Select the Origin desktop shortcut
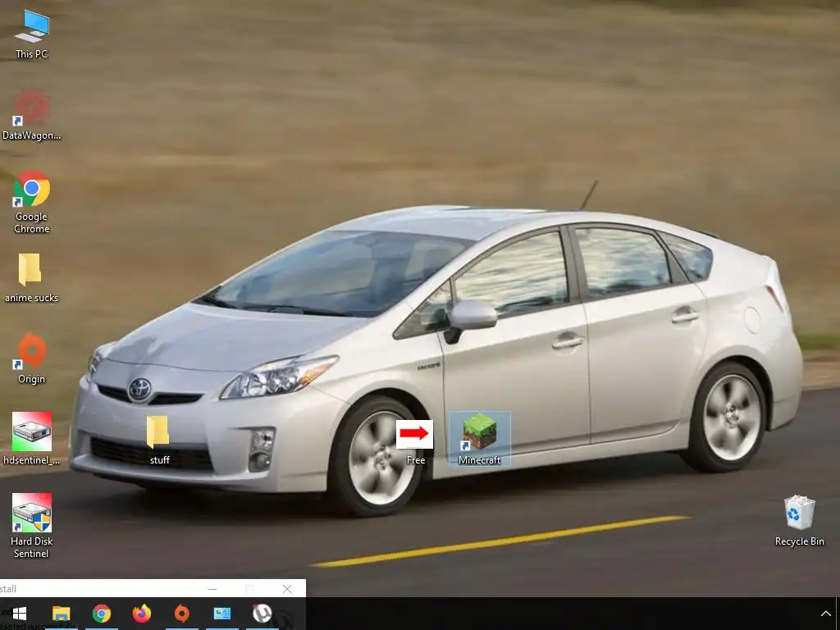This screenshot has width=840, height=630. (32, 351)
